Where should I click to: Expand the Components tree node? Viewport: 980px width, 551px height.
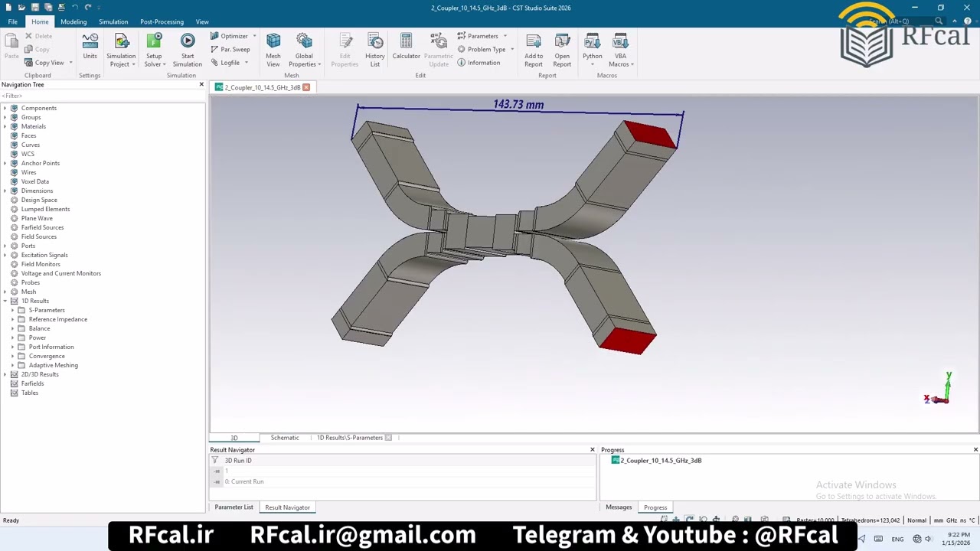[x=5, y=108]
